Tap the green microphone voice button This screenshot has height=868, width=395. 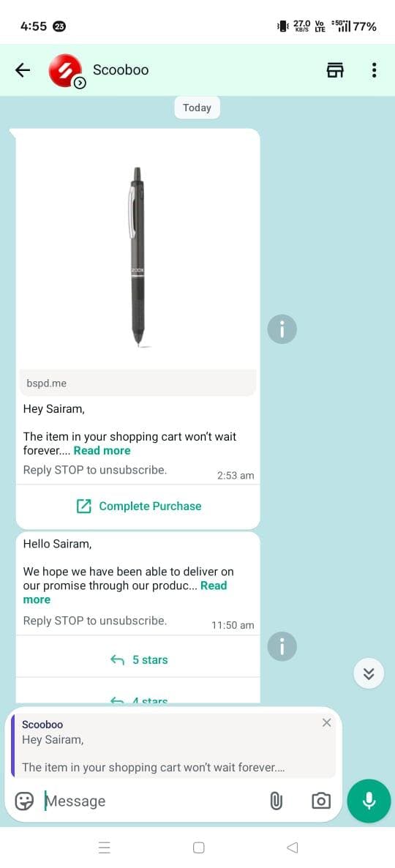pos(369,801)
